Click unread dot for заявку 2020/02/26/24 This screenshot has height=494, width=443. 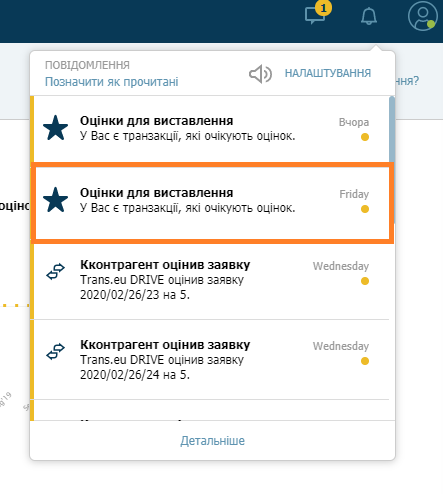[365, 361]
